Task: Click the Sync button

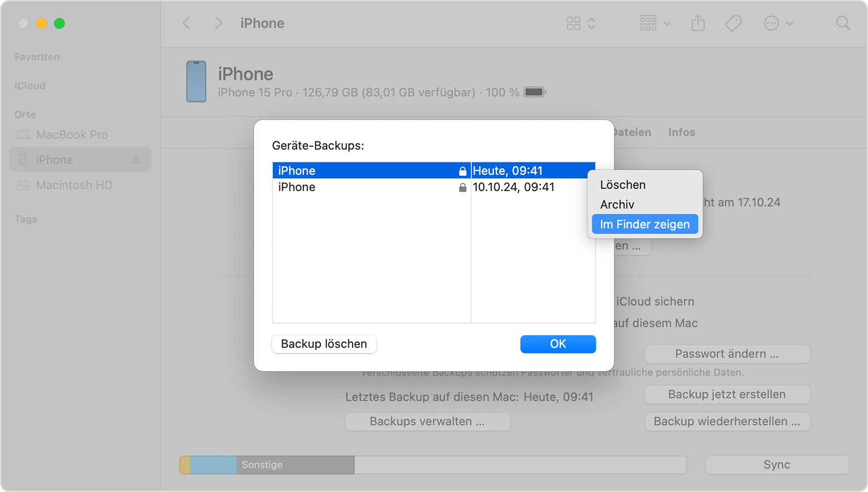Action: [x=777, y=465]
